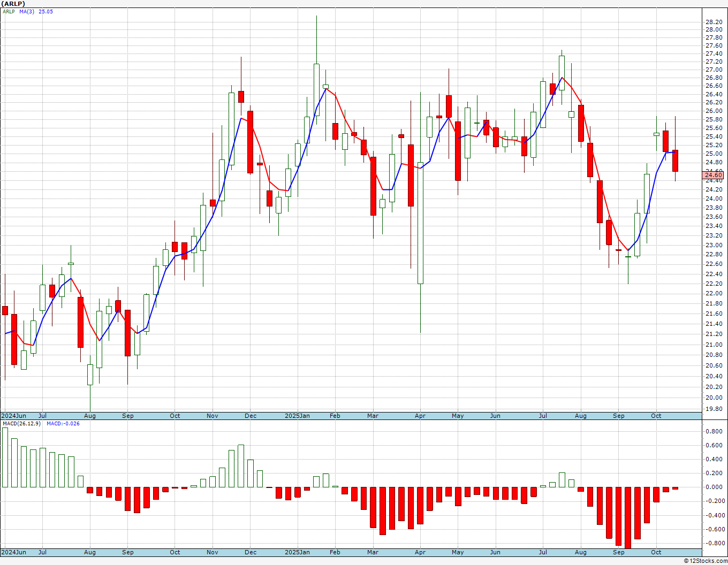The image size is (728, 565).
Task: Select Nov on the price chart date axis
Action: tap(212, 416)
